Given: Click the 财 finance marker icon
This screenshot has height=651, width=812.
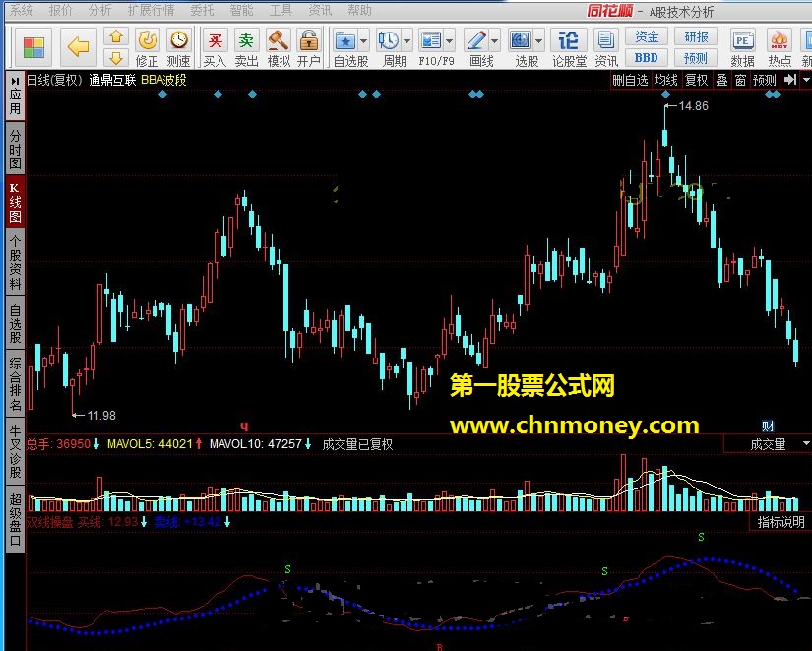Looking at the screenshot, I should [768, 426].
